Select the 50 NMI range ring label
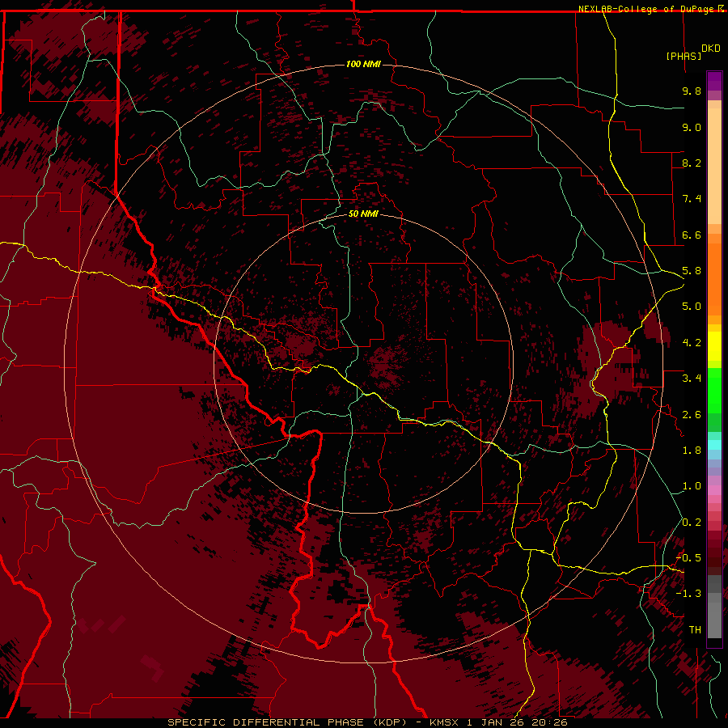This screenshot has width=728, height=728. tap(363, 214)
